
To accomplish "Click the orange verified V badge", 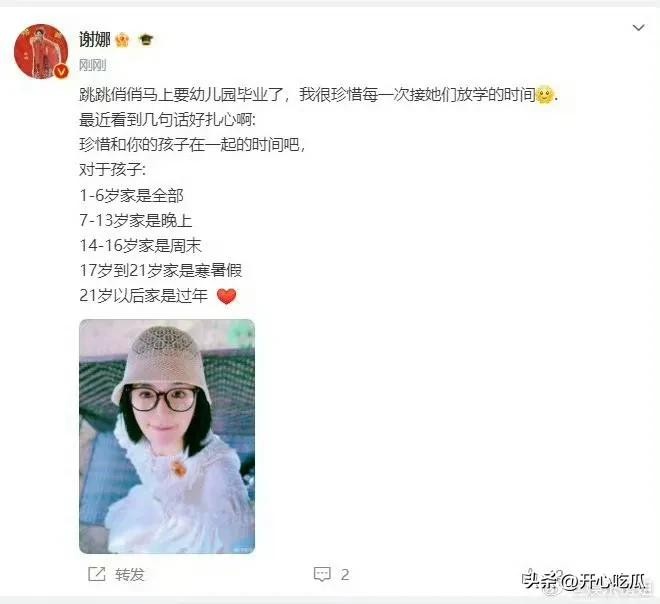I will point(61,72).
